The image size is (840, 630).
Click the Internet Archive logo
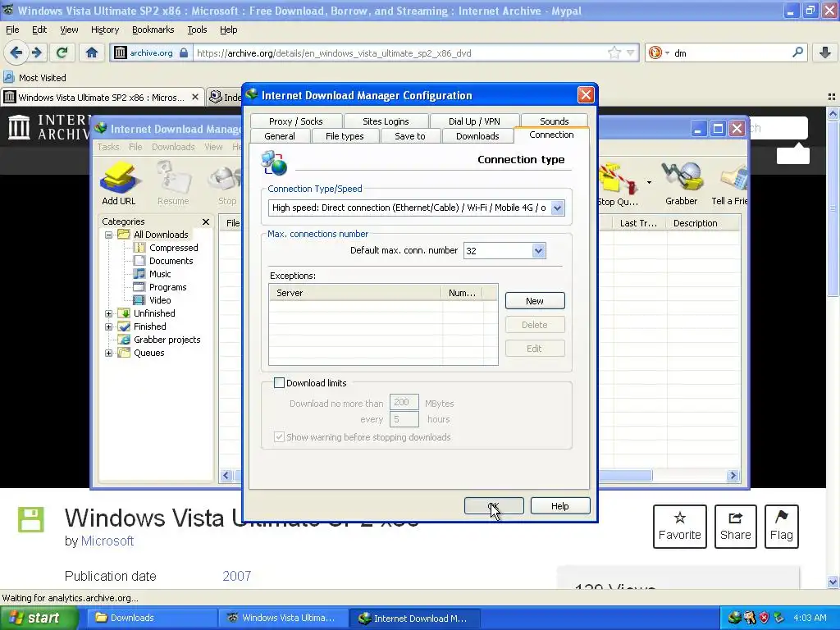point(20,127)
